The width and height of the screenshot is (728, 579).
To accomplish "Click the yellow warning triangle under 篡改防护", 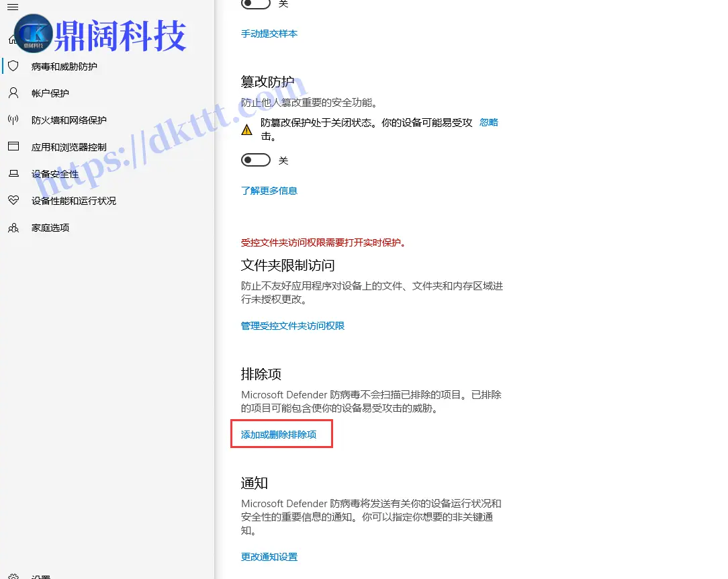I will tap(247, 129).
